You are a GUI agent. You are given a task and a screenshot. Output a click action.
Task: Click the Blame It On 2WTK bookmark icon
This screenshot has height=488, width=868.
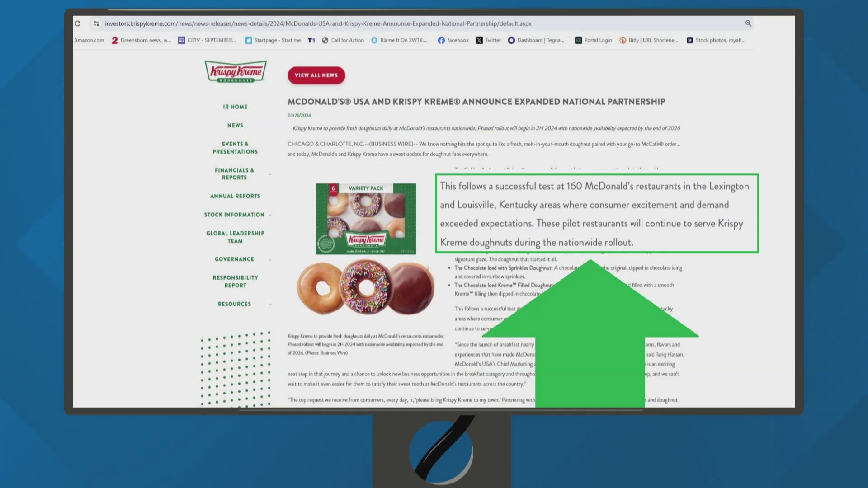374,40
